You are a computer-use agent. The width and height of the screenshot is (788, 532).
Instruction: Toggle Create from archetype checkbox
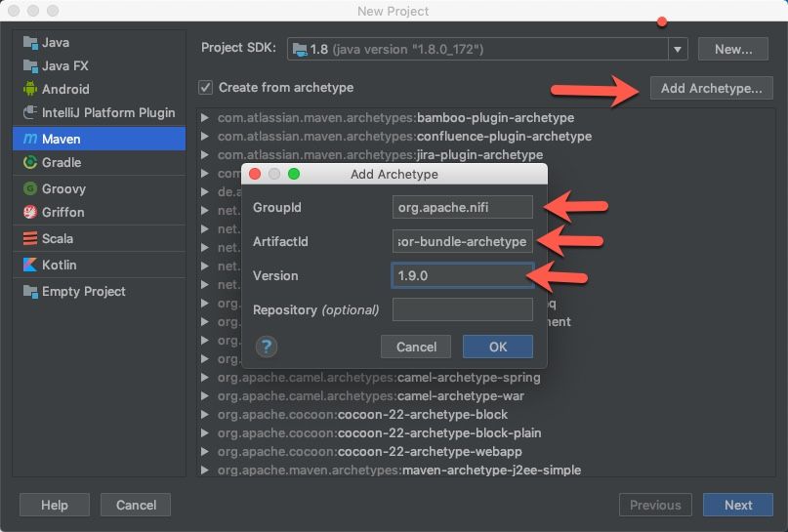click(205, 88)
